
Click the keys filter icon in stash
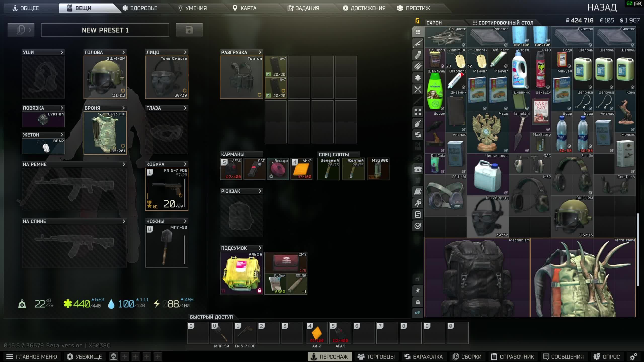pos(418,203)
